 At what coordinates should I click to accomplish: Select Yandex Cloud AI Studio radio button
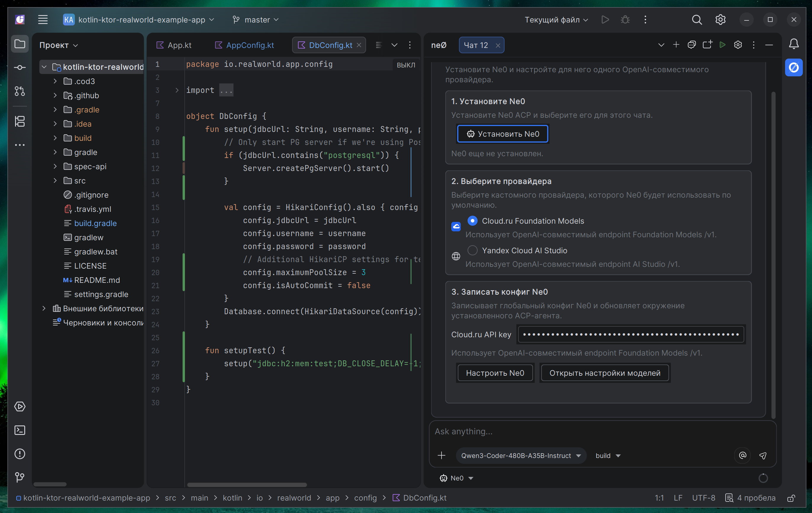tap(472, 250)
